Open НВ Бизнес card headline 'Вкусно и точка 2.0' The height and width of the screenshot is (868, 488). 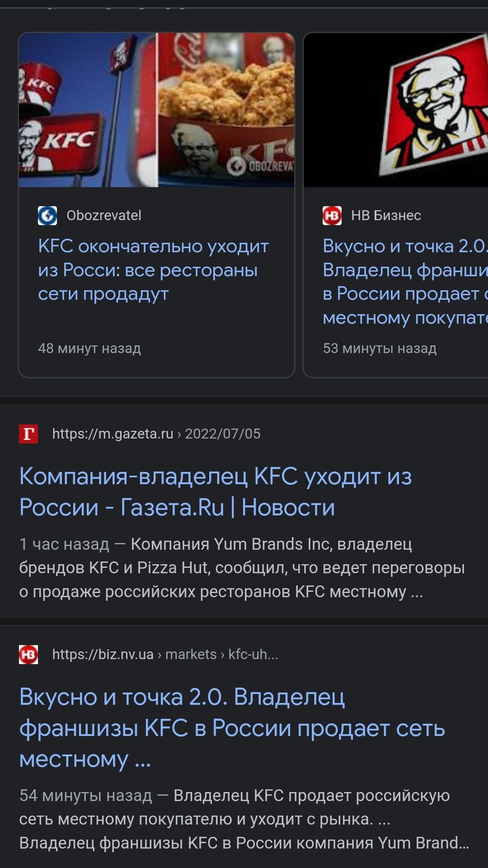tap(405, 282)
